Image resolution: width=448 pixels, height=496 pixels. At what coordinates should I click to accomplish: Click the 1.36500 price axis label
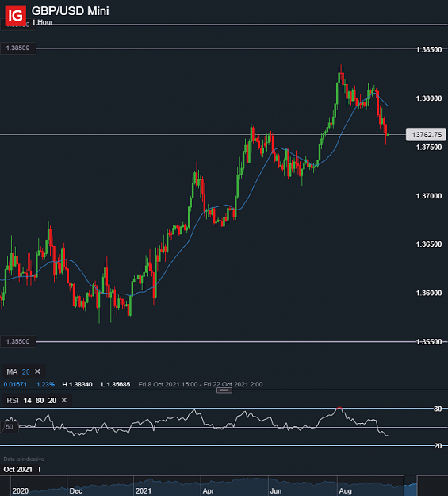[x=429, y=244]
